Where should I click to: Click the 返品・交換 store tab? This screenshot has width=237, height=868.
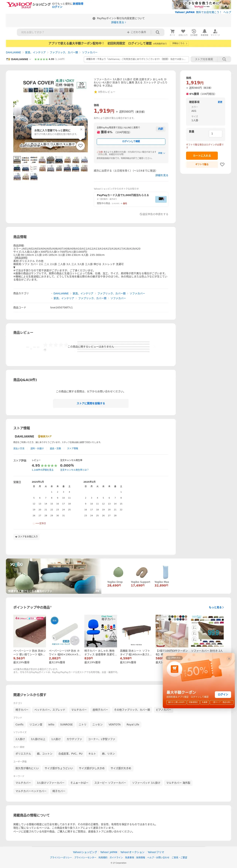click(x=55, y=449)
